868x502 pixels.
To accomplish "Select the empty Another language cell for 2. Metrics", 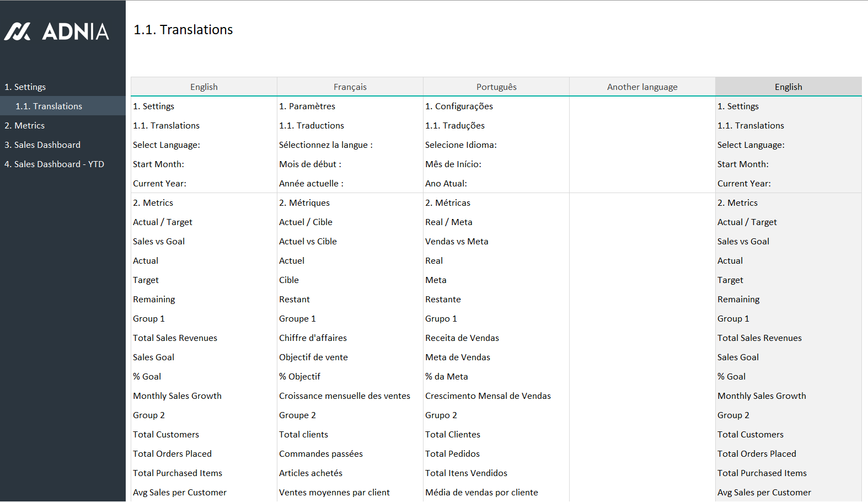I will pyautogui.click(x=642, y=203).
